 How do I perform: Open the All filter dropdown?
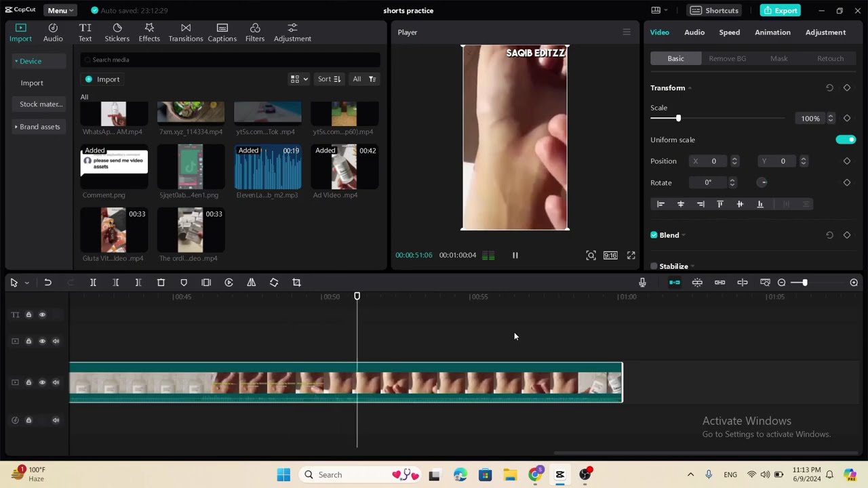(363, 79)
